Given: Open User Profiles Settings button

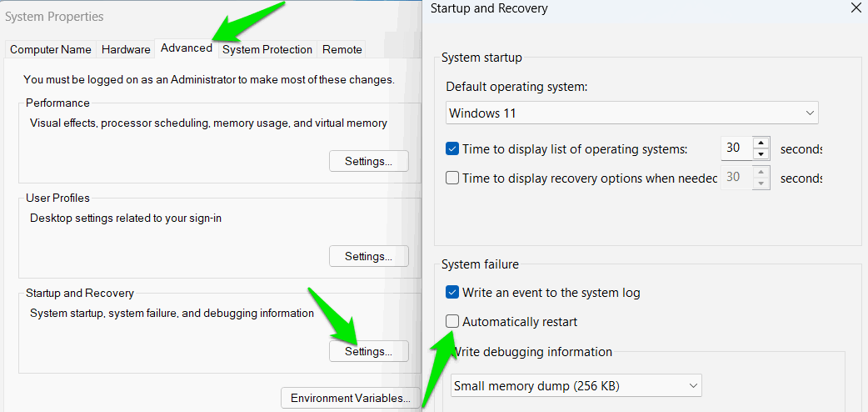Looking at the screenshot, I should [369, 256].
